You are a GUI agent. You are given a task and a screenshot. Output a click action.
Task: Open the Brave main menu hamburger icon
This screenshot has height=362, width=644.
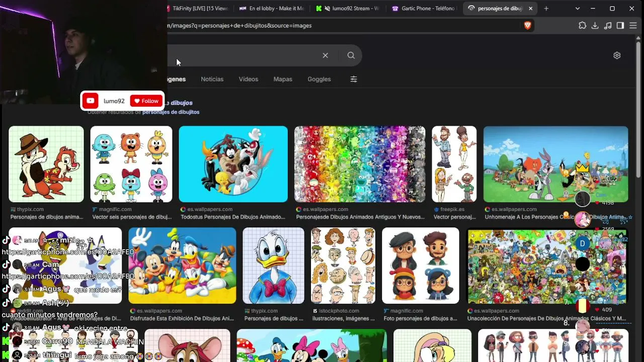pyautogui.click(x=633, y=25)
